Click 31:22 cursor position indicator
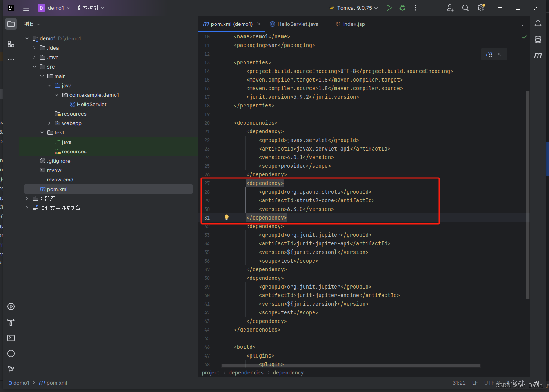 459,383
